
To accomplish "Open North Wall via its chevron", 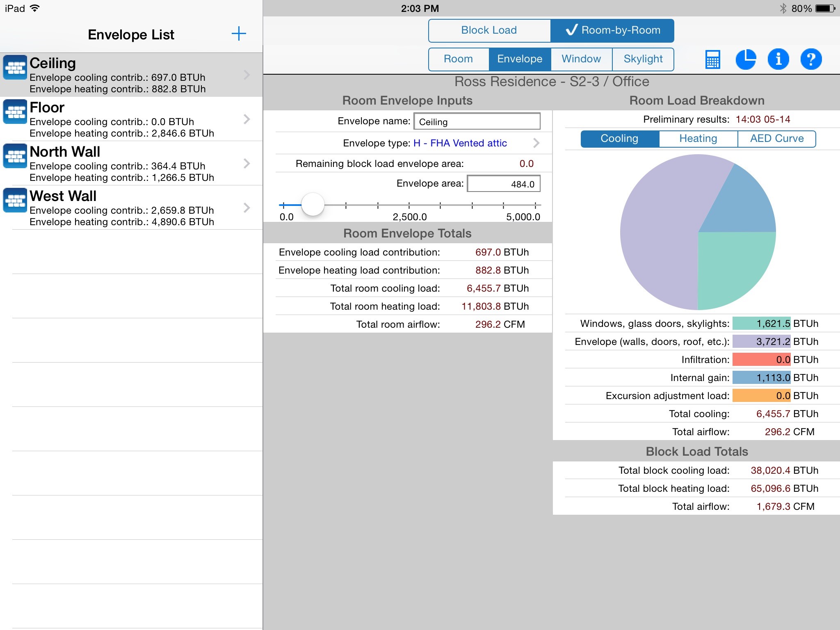I will [x=247, y=163].
